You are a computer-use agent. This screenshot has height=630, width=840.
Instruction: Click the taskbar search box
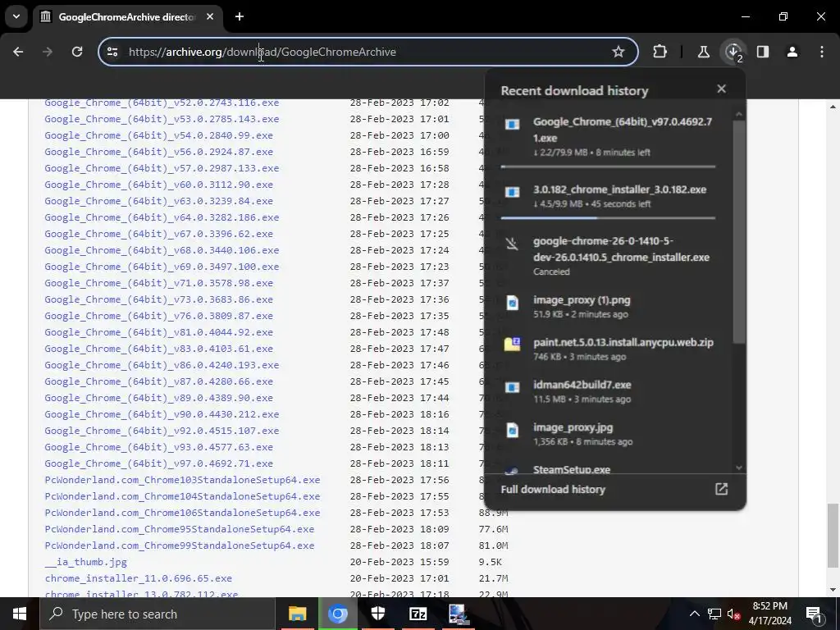(x=157, y=614)
